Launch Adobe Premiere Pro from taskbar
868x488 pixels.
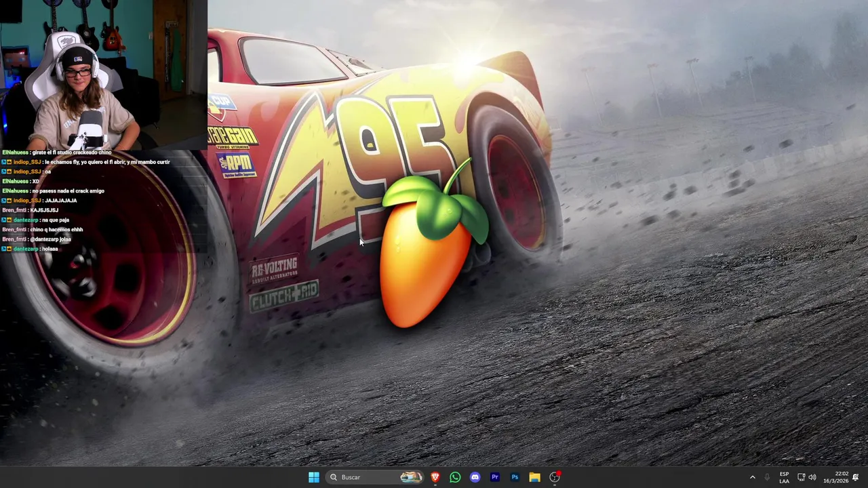(x=495, y=477)
